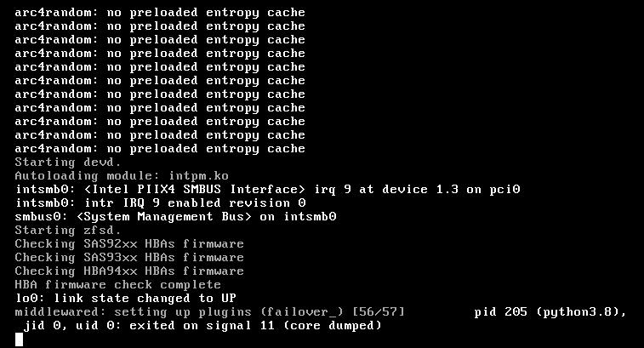Click the '[56/57]' plugin progress counter
The height and width of the screenshot is (348, 644).
(379, 312)
